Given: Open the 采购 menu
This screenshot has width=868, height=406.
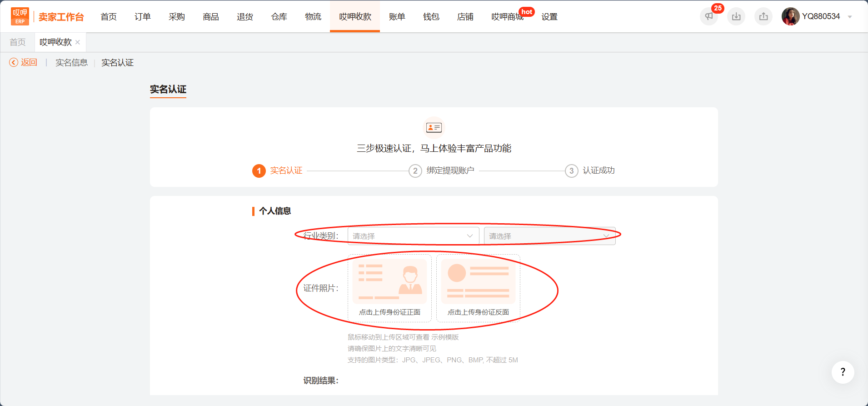Looking at the screenshot, I should (x=177, y=17).
